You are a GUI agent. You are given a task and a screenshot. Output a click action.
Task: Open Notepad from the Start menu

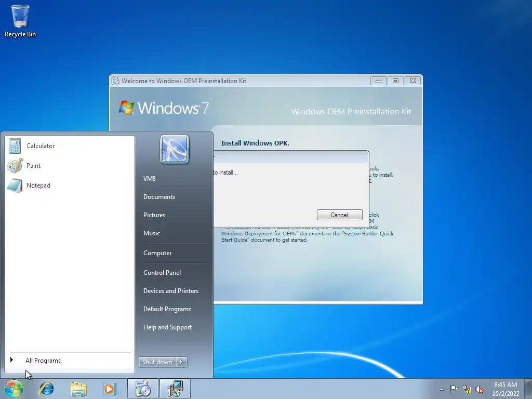[x=70, y=185]
